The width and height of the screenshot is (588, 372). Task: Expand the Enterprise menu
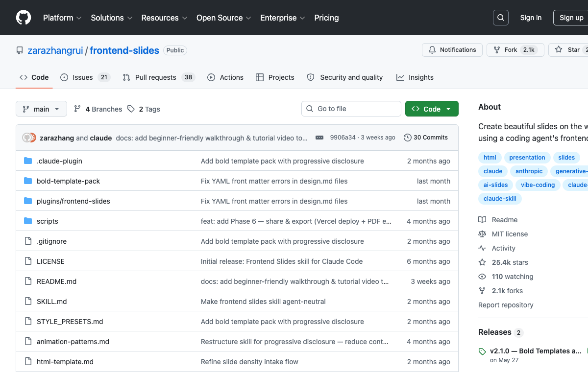pyautogui.click(x=283, y=18)
